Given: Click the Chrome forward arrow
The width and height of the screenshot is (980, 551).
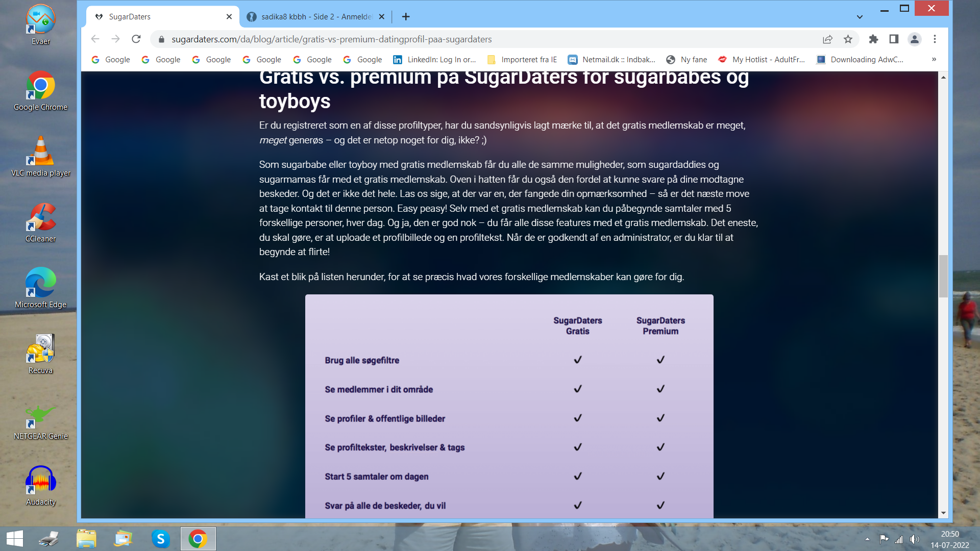Looking at the screenshot, I should click(116, 39).
